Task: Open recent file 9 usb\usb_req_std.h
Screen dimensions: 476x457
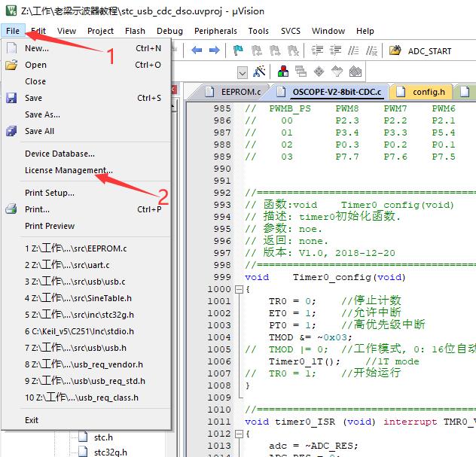Action: click(x=86, y=381)
